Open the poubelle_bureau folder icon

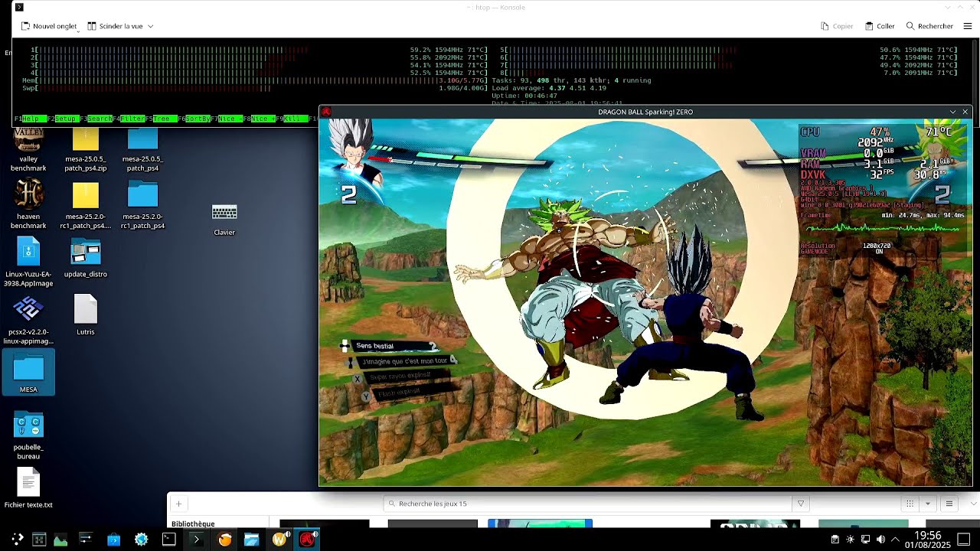28,435
